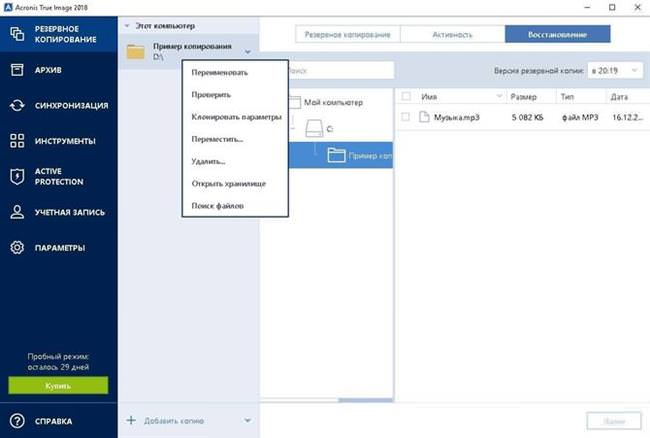The width and height of the screenshot is (650, 438).
Task: Select the Мой компьютер computer icon
Action: click(295, 102)
